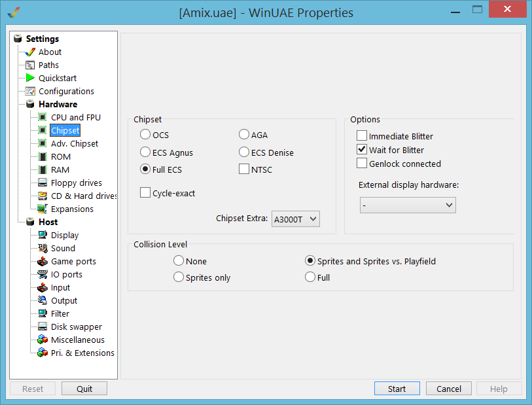Open the ROM settings page
Image resolution: width=532 pixels, height=405 pixels.
(61, 157)
